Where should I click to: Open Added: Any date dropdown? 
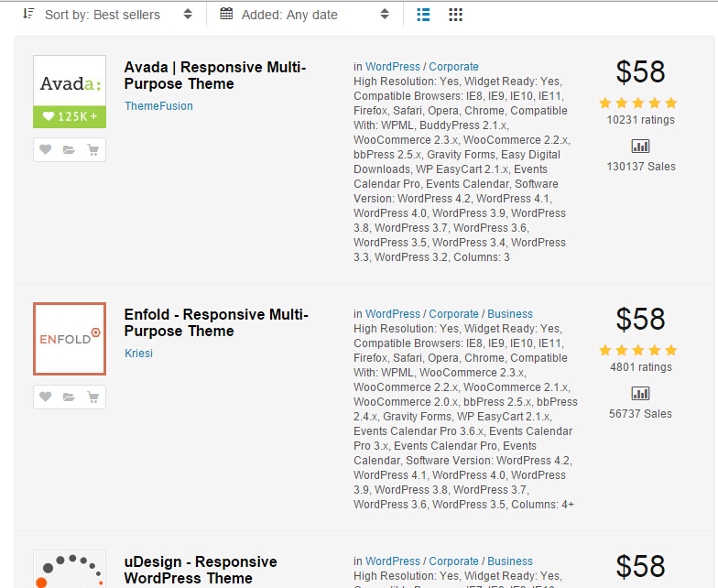pyautogui.click(x=302, y=15)
